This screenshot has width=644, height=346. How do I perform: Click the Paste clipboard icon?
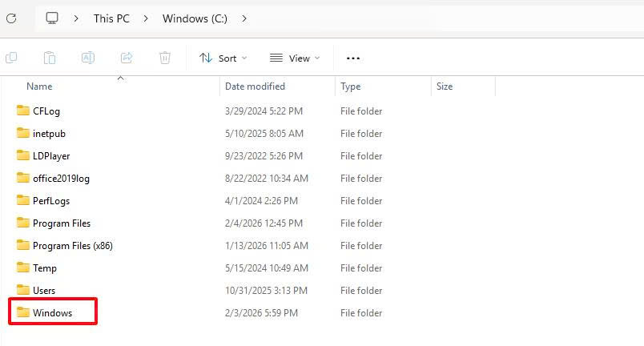[x=50, y=58]
